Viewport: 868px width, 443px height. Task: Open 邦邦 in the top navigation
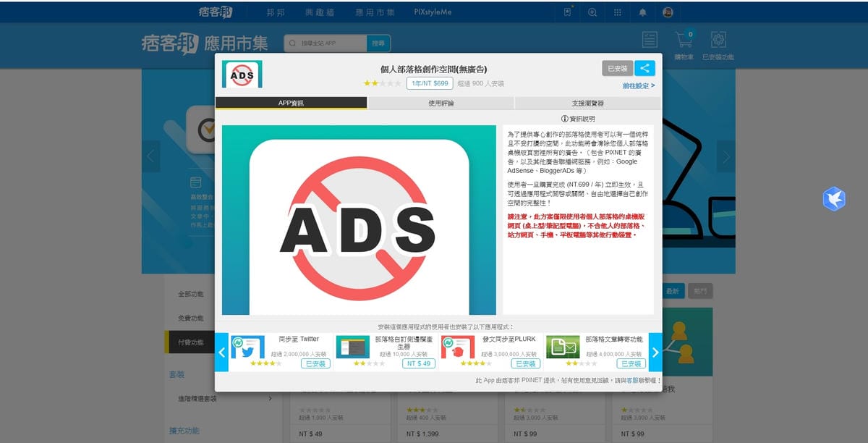[x=276, y=12]
